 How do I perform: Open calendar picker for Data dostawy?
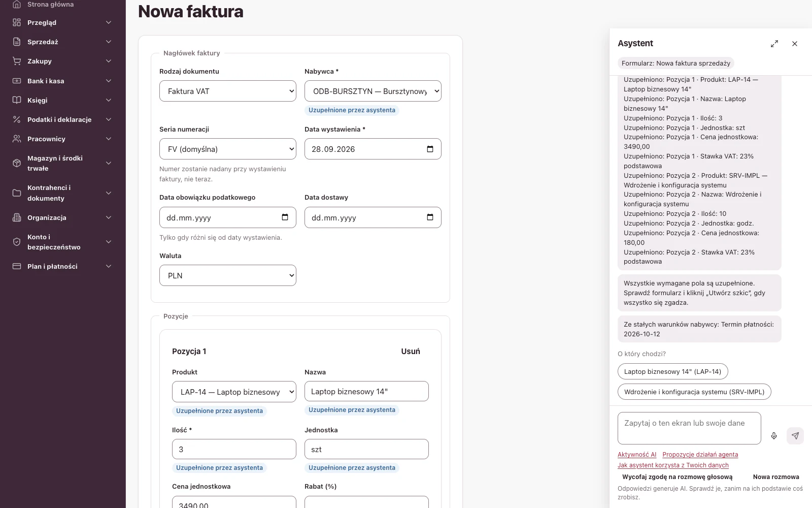pyautogui.click(x=430, y=217)
